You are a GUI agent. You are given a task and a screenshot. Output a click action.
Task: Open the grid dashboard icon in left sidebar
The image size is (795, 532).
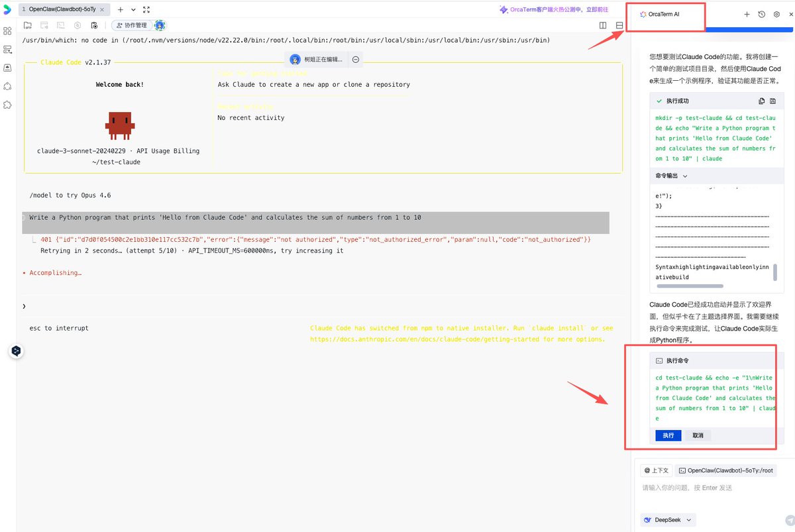(7, 31)
